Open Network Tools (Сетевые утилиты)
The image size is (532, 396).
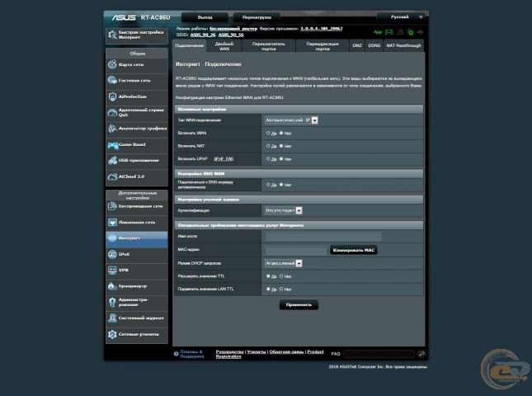[137, 335]
